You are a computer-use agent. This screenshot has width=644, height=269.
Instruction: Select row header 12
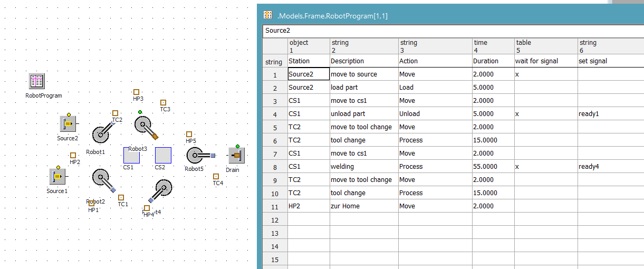(x=274, y=219)
